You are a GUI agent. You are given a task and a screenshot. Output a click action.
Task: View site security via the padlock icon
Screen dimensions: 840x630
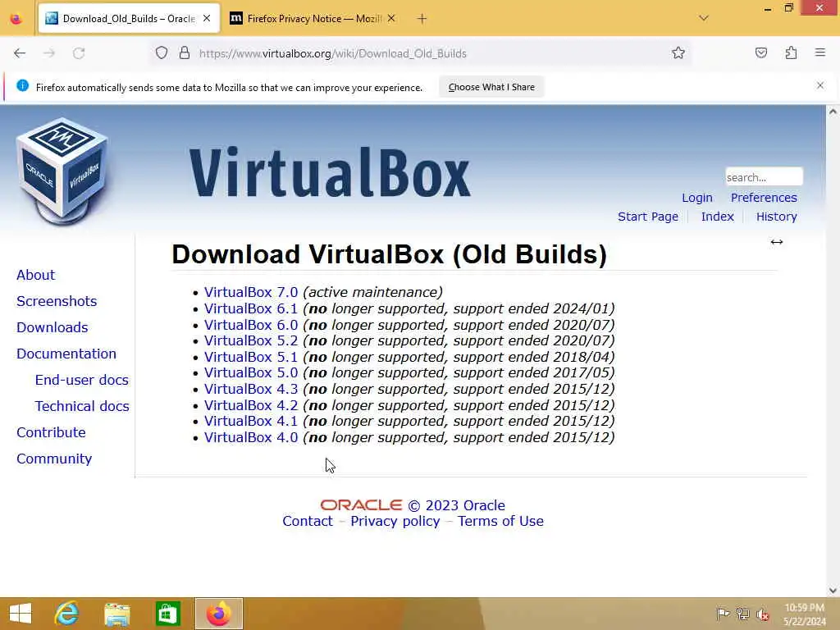click(x=185, y=53)
